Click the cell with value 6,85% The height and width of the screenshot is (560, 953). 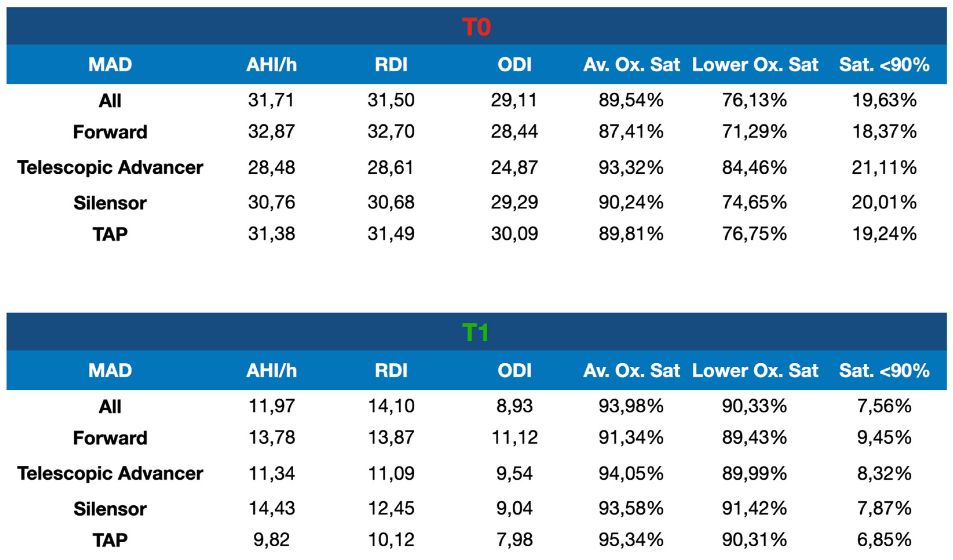(x=884, y=539)
